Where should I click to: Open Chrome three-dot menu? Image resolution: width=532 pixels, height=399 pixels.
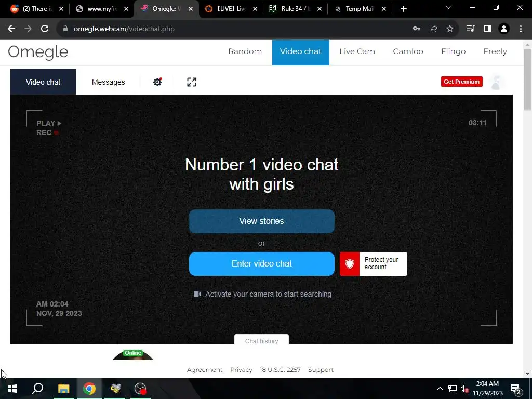click(x=521, y=29)
